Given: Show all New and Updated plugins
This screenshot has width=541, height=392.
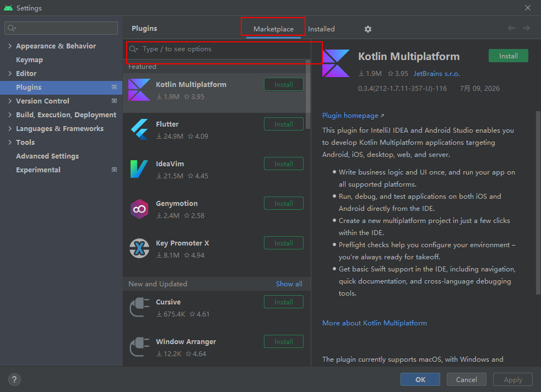Looking at the screenshot, I should [x=289, y=284].
